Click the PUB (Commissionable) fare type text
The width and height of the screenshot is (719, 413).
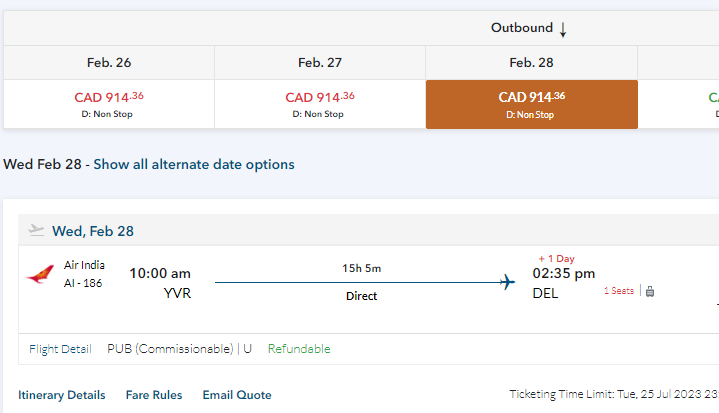[170, 349]
